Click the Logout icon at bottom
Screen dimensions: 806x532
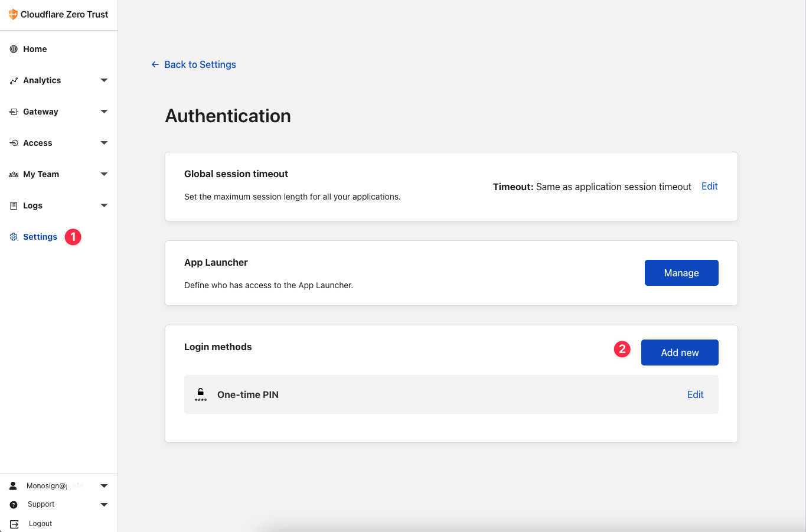pos(14,524)
